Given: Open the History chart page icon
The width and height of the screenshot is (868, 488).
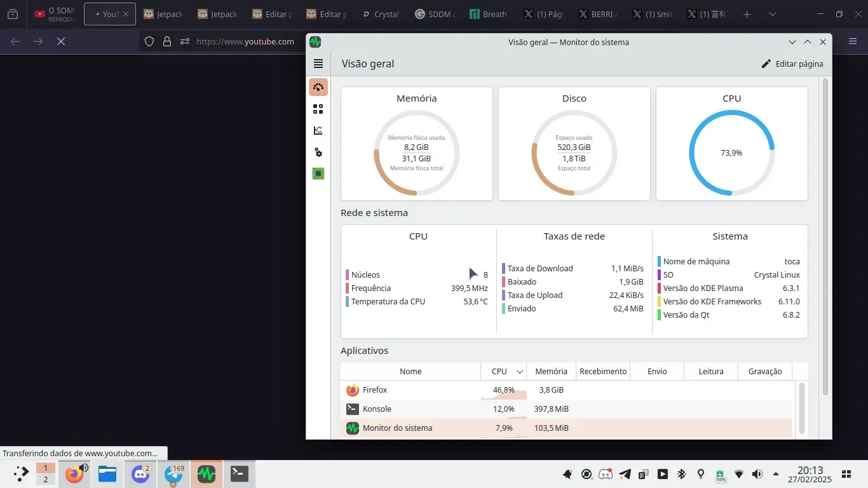Looking at the screenshot, I should coord(318,131).
